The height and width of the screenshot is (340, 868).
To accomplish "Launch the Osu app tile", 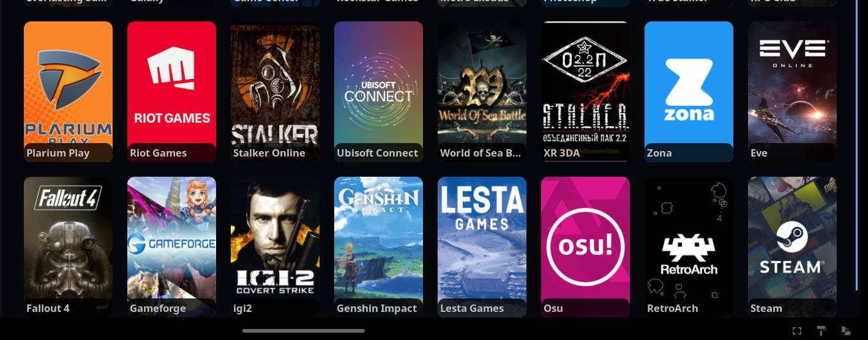I will tap(585, 247).
